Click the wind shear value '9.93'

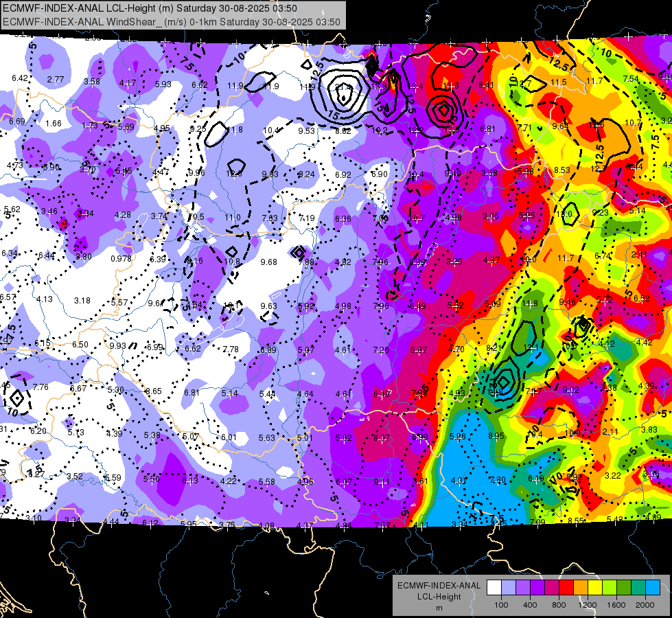click(117, 345)
